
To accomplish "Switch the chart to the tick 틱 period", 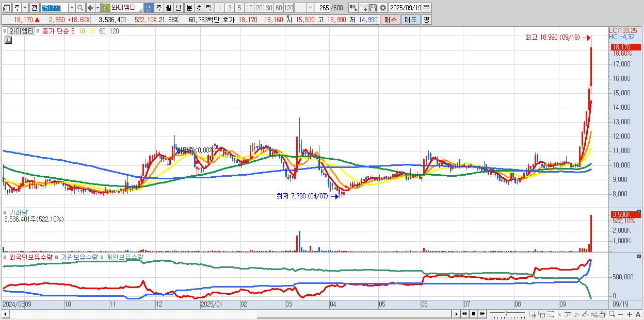I will tap(208, 8).
